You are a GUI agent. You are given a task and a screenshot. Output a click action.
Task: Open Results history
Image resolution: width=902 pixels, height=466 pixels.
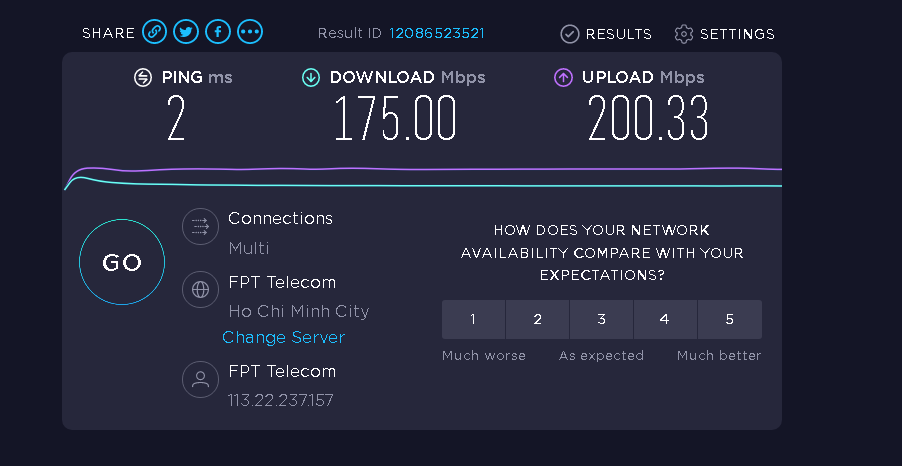tap(606, 34)
